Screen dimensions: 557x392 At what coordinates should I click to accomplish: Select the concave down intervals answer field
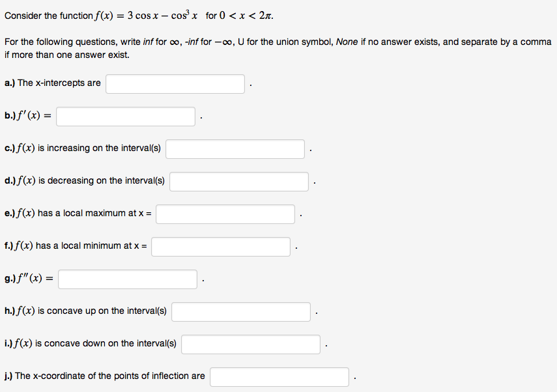pos(250,344)
